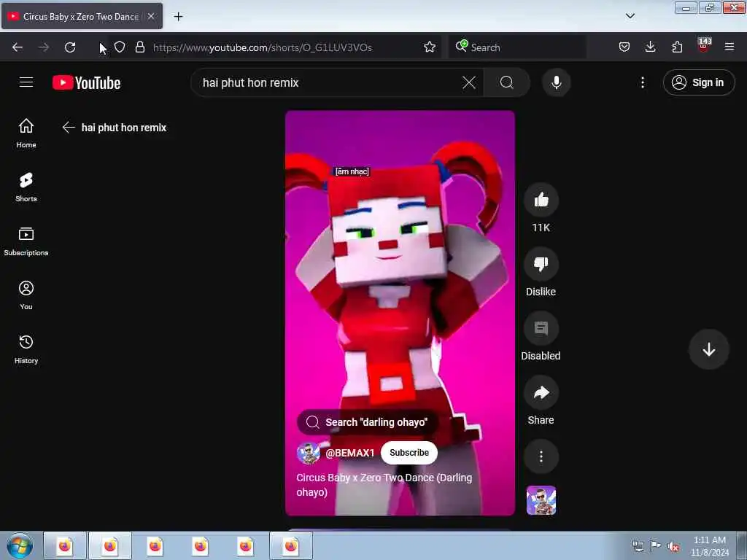Open the sound thumbnail below the actions
747x560 pixels.
tap(541, 500)
